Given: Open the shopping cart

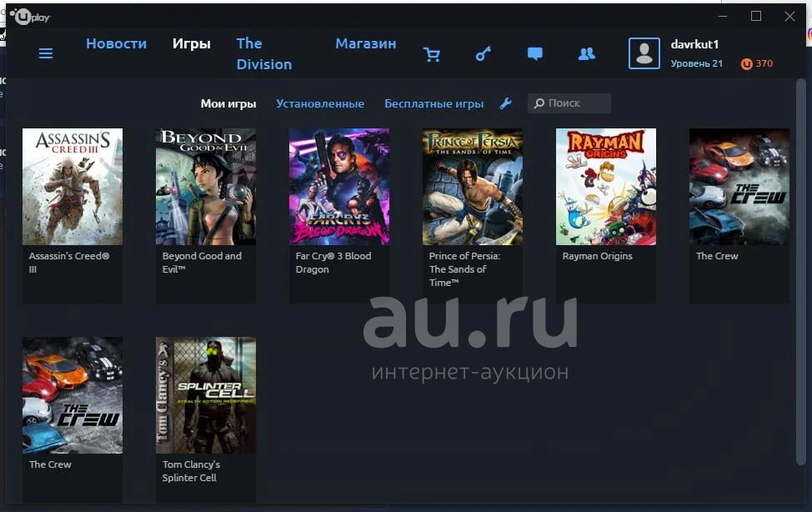Looking at the screenshot, I should point(431,54).
